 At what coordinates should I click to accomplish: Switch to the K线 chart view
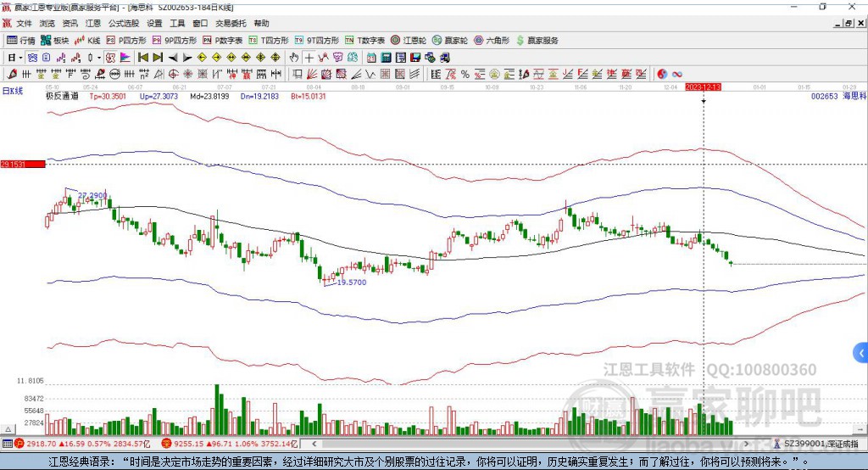pyautogui.click(x=87, y=41)
